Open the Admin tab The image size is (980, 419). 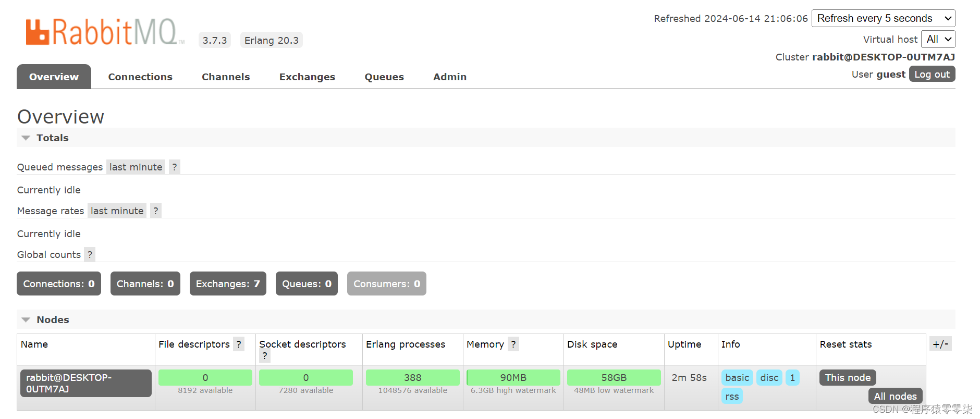(x=450, y=77)
